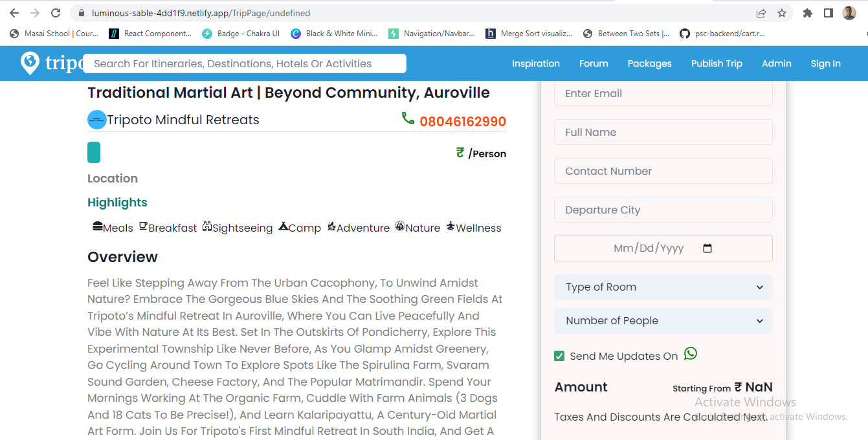868x440 pixels.
Task: Toggle the browser side panel icon
Action: pyautogui.click(x=828, y=13)
